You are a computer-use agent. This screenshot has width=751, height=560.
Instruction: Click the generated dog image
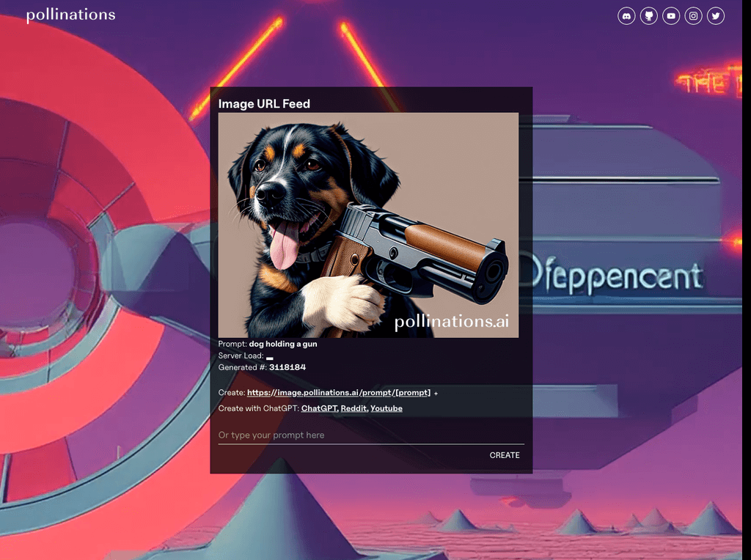click(x=368, y=225)
